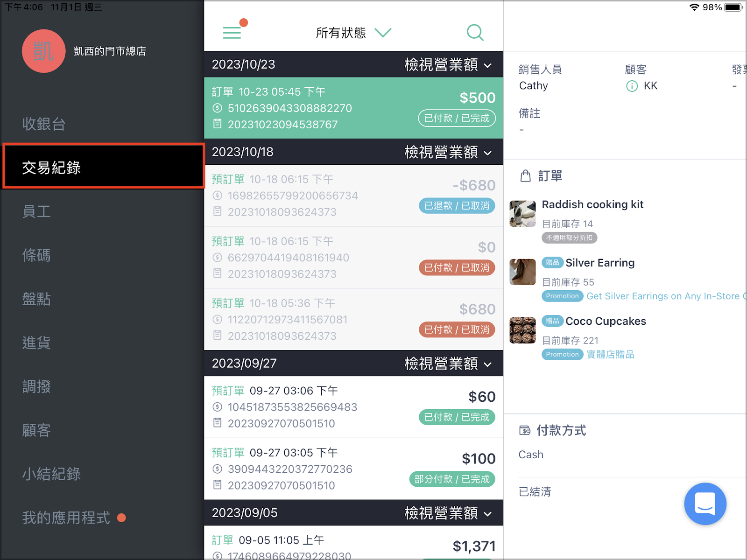747x560 pixels.
Task: Click the 已付款 / 已完成 badge on $500 order
Action: coord(457,118)
